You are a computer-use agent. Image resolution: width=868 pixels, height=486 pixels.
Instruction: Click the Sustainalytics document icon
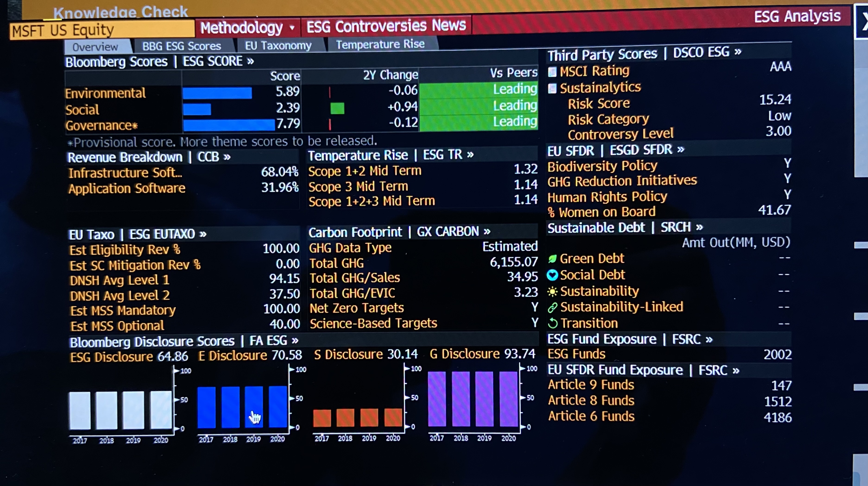click(552, 88)
